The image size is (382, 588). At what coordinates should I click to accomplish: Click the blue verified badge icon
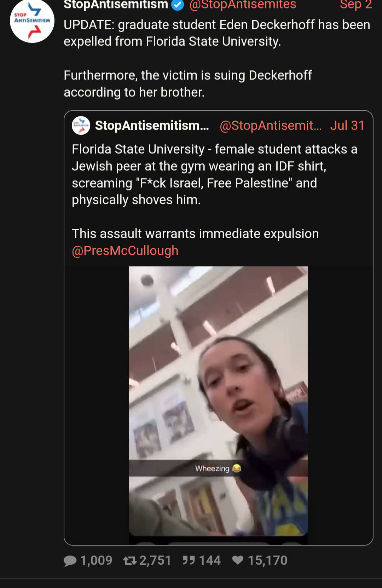(178, 5)
